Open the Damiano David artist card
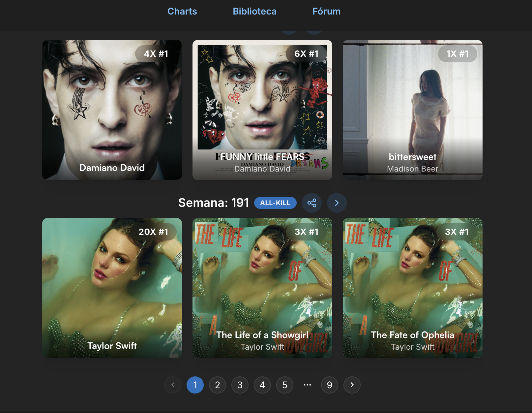532x413 pixels. (x=112, y=110)
